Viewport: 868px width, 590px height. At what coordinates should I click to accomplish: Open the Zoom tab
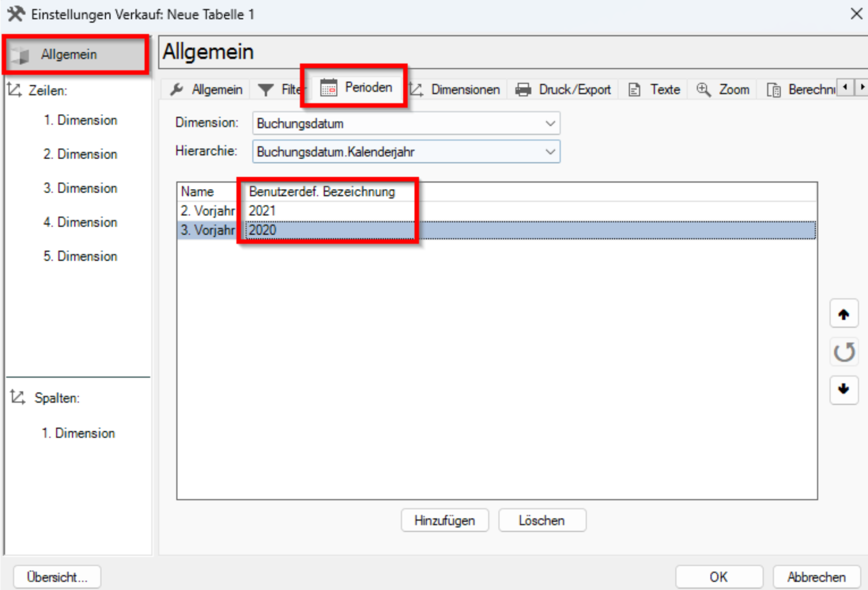(x=723, y=89)
